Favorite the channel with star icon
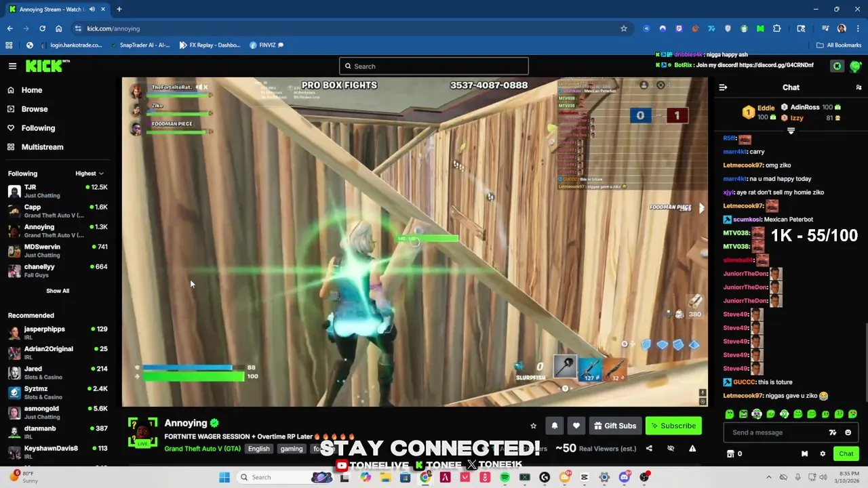 coord(533,426)
